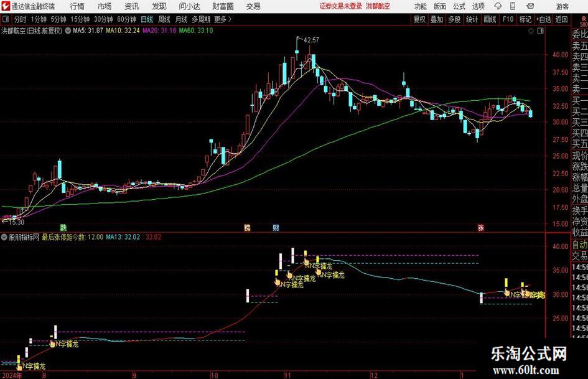Click the 洪都航空 stock name in title bar
The width and height of the screenshot is (588, 379).
coord(378,6)
